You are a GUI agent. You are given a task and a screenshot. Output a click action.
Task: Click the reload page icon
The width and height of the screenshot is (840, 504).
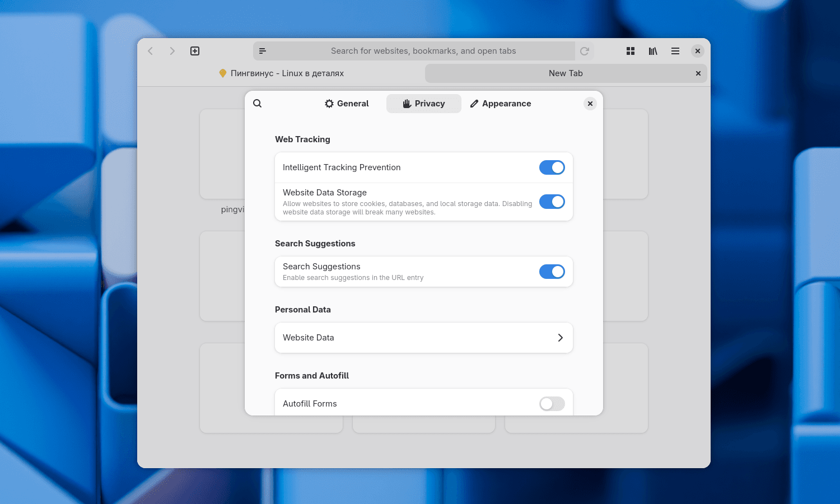pos(584,51)
